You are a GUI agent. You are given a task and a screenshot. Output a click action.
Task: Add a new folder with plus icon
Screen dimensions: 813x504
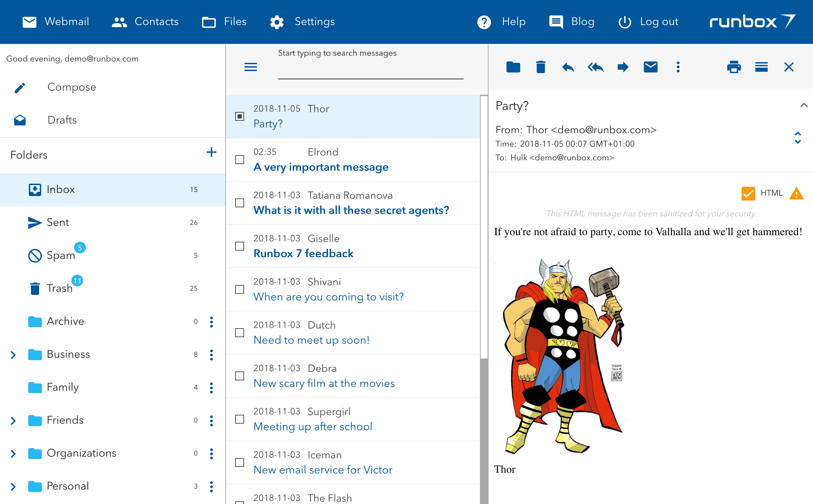211,152
